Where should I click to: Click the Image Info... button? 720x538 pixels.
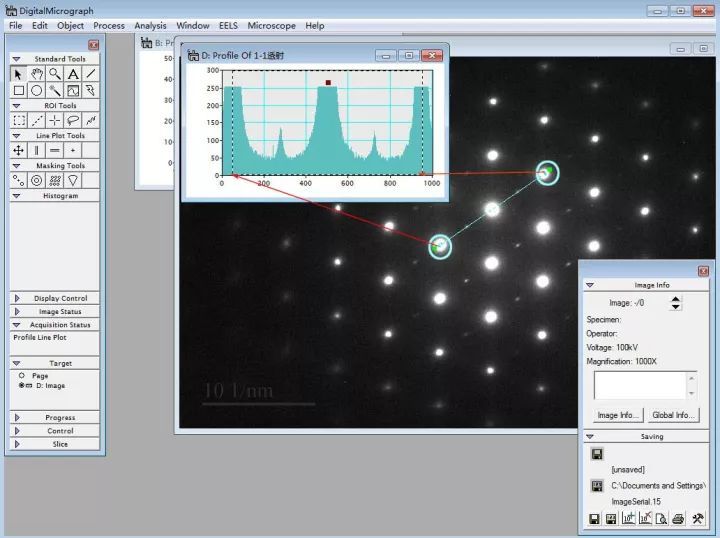click(x=618, y=415)
